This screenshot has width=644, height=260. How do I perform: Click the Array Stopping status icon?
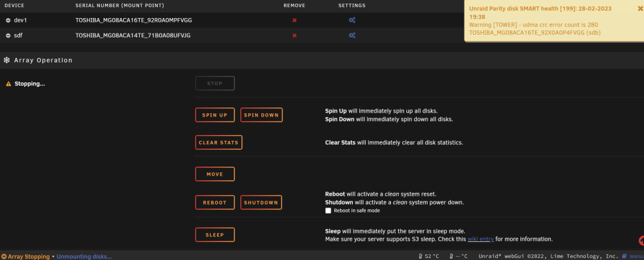pyautogui.click(x=4, y=257)
